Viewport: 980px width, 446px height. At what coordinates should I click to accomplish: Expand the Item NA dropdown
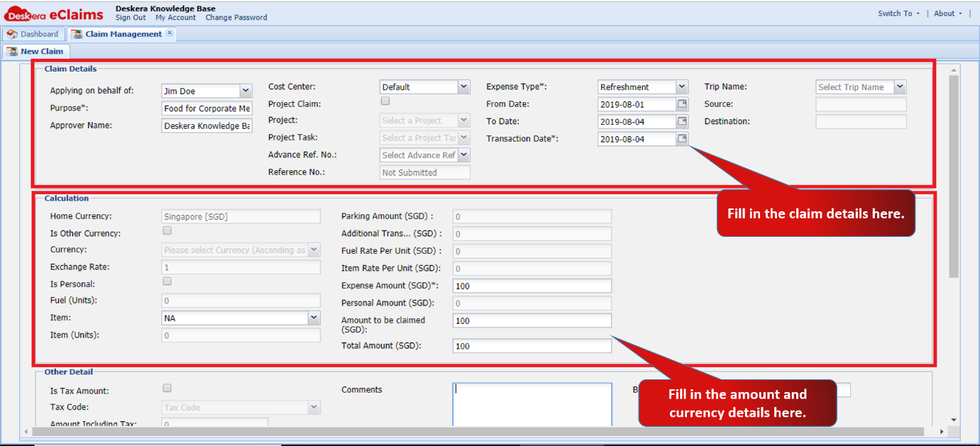tap(314, 318)
